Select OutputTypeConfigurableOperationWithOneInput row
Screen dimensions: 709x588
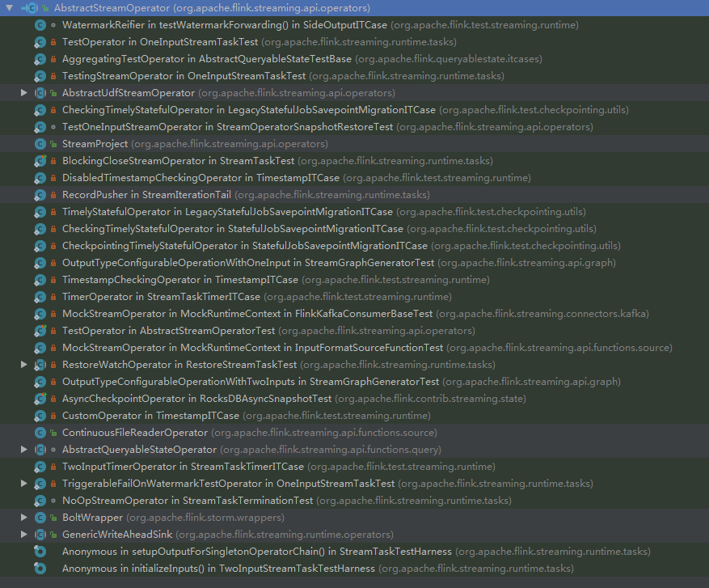[354, 263]
